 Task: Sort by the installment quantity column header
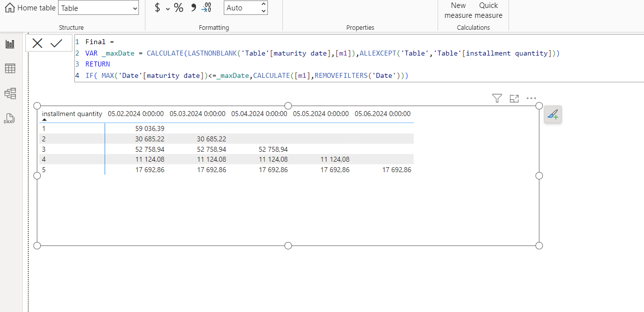(x=72, y=114)
